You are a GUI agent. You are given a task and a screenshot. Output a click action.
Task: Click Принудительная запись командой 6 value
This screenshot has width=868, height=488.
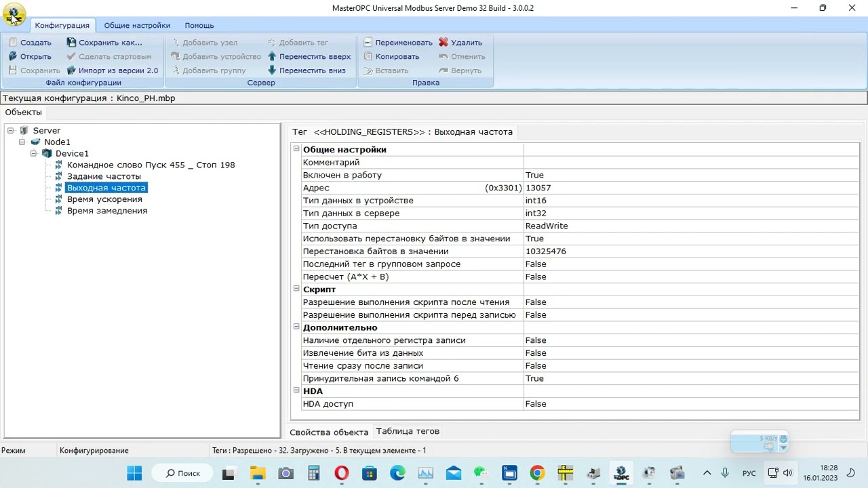[691, 378]
